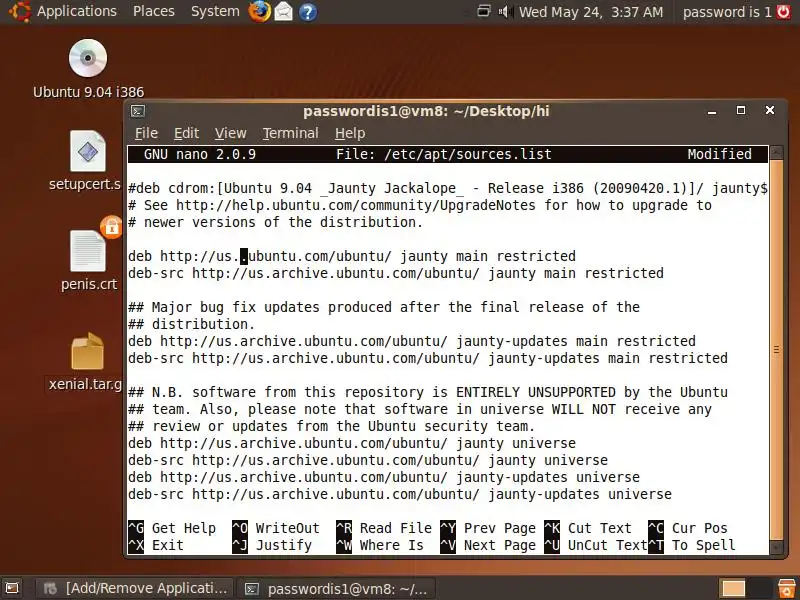Image resolution: width=800 pixels, height=600 pixels.
Task: Open the mail client envelope icon
Action: (284, 12)
